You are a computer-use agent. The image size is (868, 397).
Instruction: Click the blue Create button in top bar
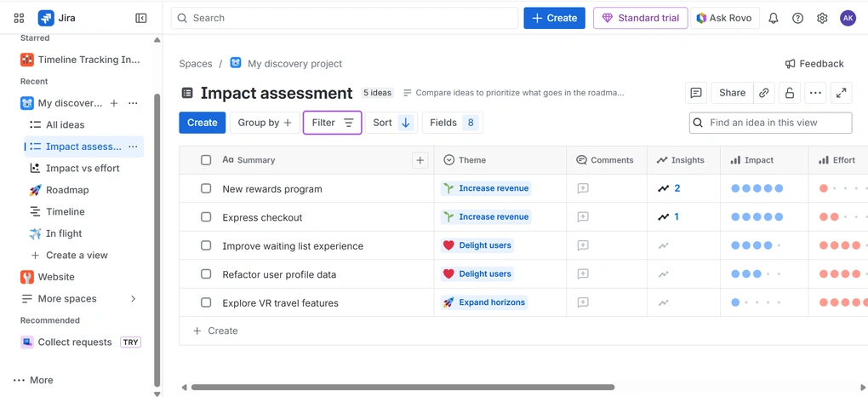[x=554, y=18]
